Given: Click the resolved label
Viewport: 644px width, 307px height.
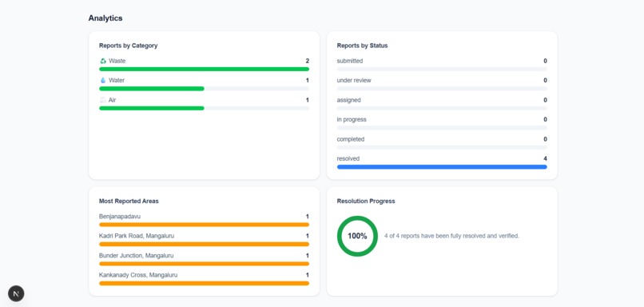Looking at the screenshot, I should [x=348, y=158].
